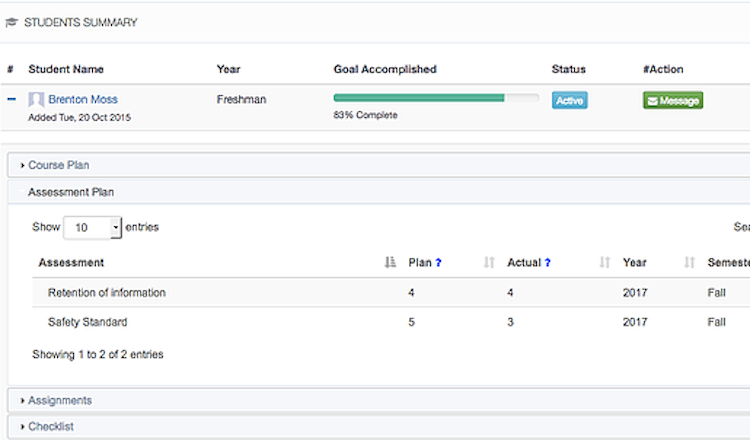Click the graduation cap icon beside Students Summary

(12, 22)
